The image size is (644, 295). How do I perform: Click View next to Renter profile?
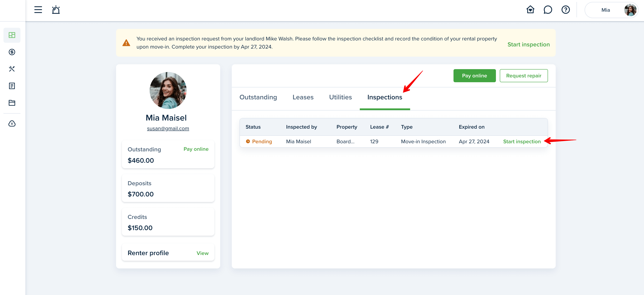click(x=202, y=253)
